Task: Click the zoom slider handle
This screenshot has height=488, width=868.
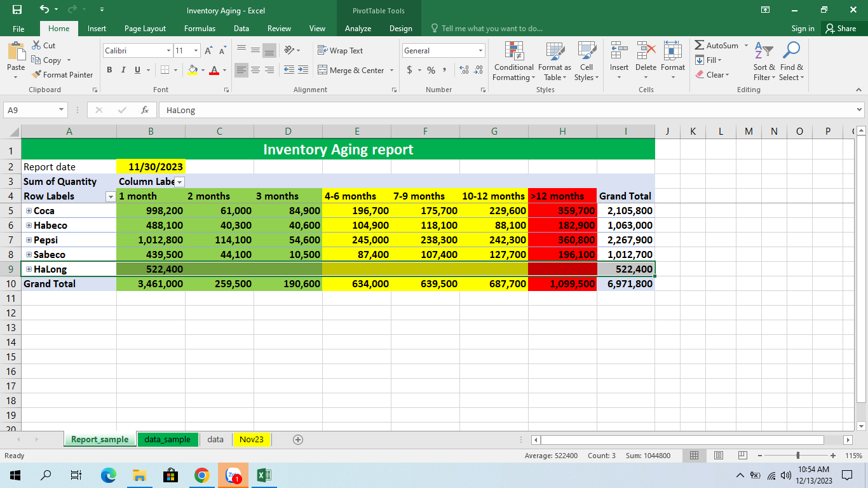Action: click(x=797, y=456)
